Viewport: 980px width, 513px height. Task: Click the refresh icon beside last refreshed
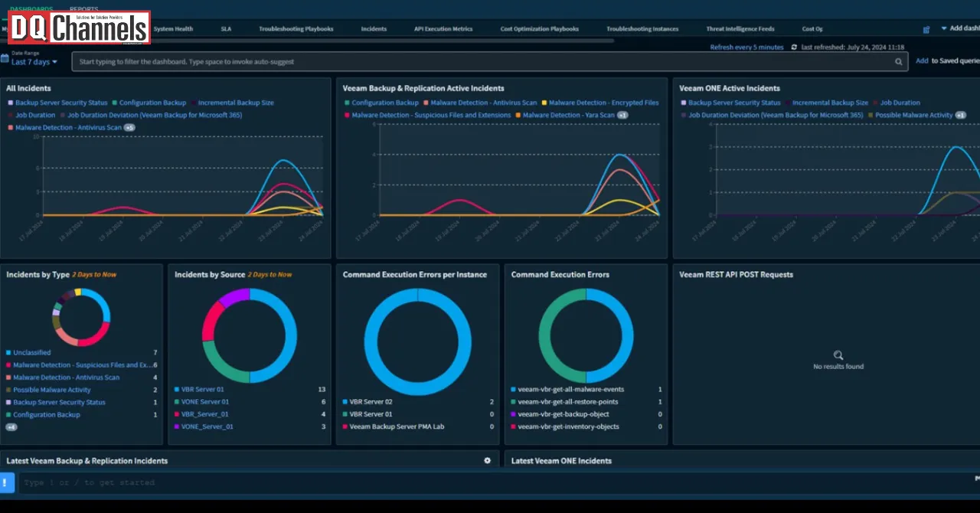click(794, 47)
